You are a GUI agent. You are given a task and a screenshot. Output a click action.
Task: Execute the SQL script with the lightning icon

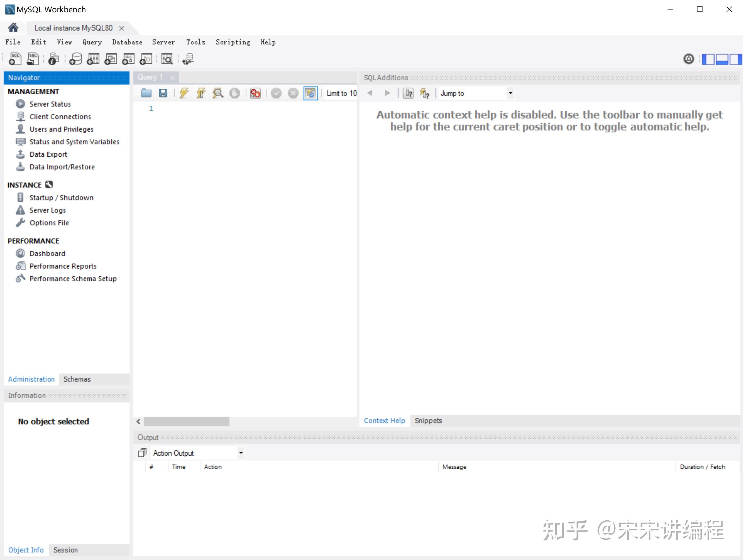[x=184, y=93]
